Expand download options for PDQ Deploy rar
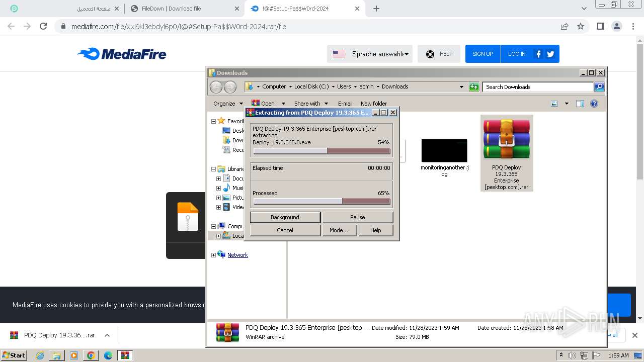Image resolution: width=644 pixels, height=362 pixels. click(x=107, y=335)
